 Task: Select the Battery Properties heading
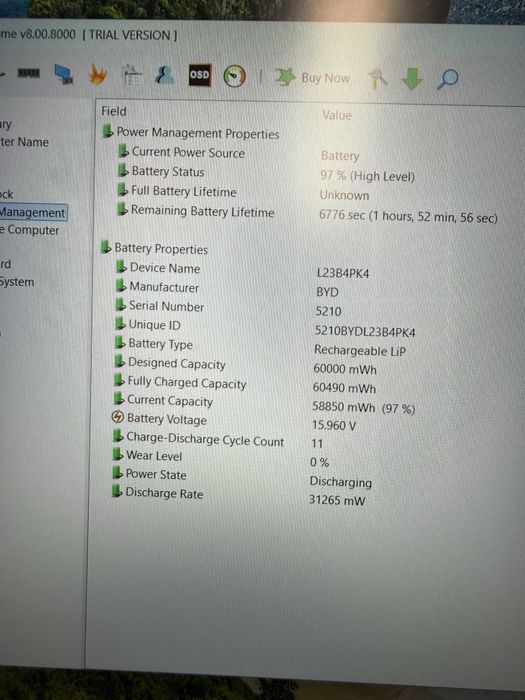[x=161, y=249]
